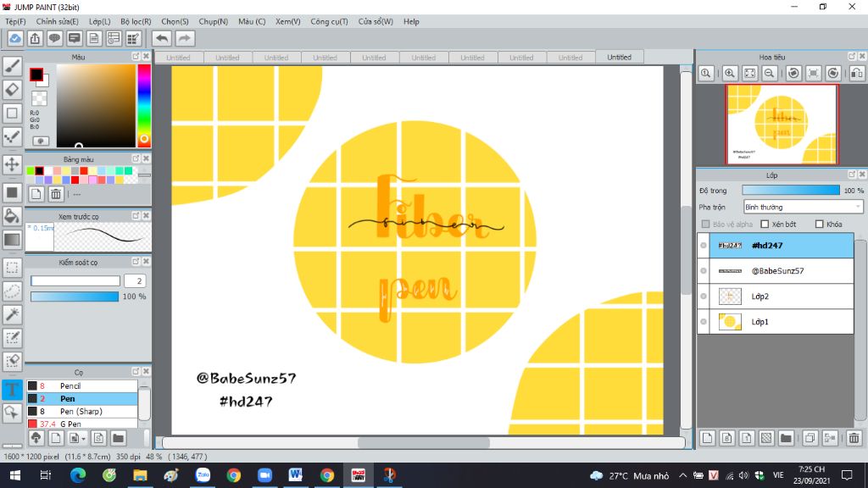
Task: Adjust the Độ trong opacity slider
Action: (791, 191)
